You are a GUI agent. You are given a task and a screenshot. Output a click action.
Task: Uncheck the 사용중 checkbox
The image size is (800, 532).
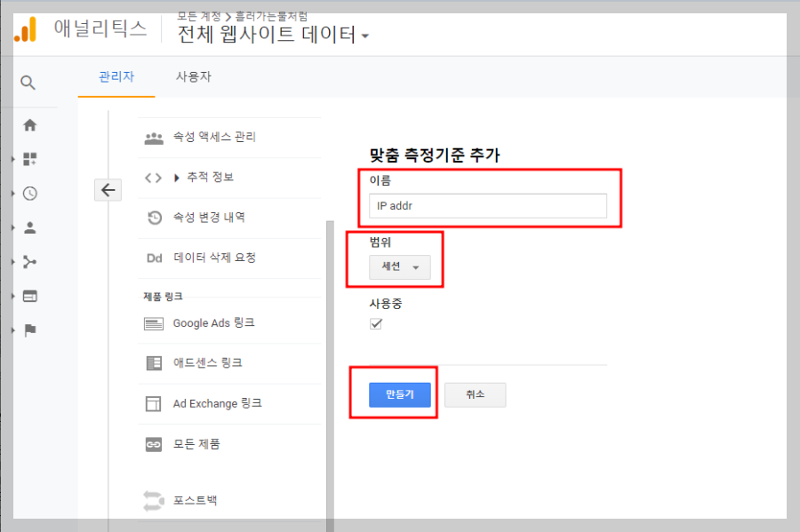[375, 323]
